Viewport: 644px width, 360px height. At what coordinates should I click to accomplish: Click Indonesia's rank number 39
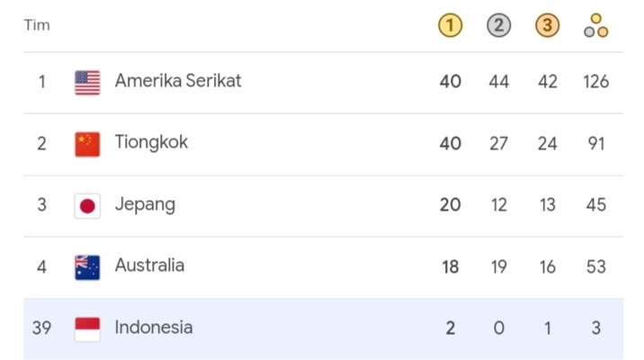coord(41,328)
